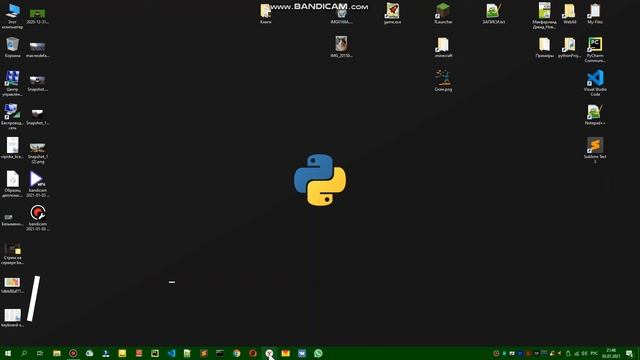
Task: Open the command prompt taskbar icon
Action: [220, 353]
